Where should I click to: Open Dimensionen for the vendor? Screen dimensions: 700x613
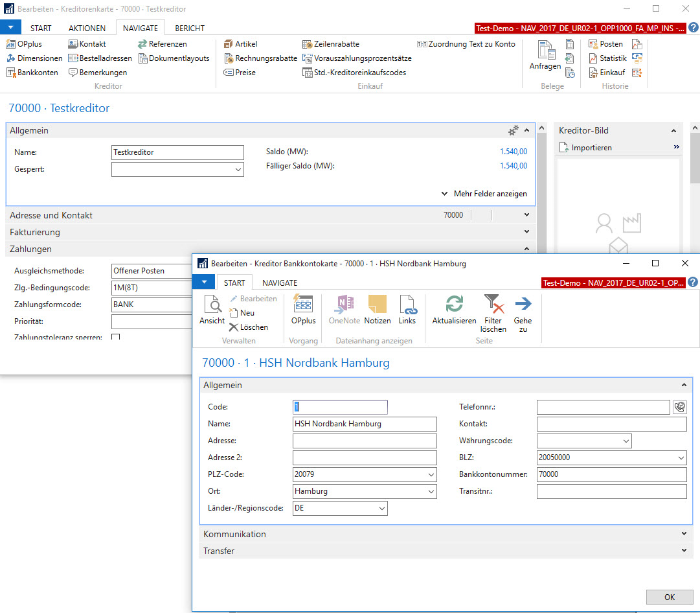pos(34,58)
